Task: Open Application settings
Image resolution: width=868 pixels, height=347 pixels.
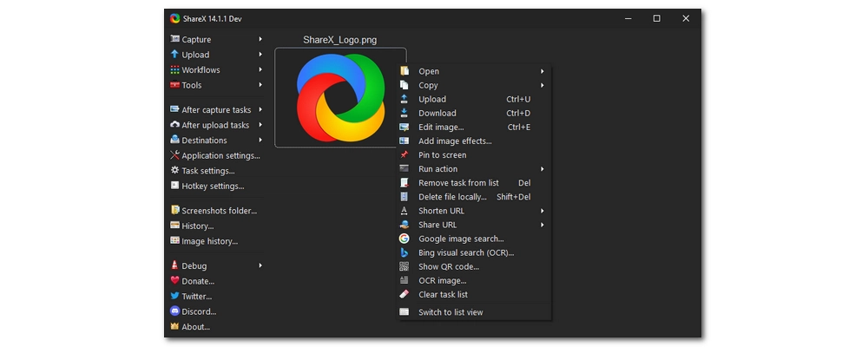Action: pyautogui.click(x=220, y=156)
